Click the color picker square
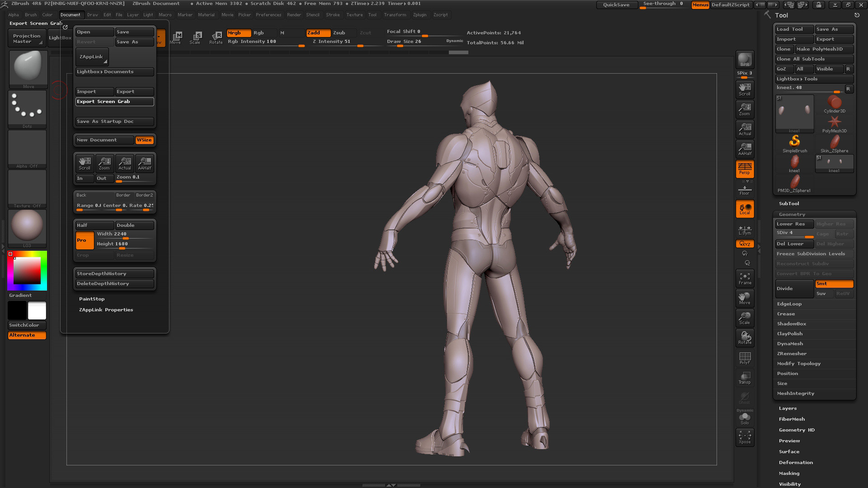Viewport: 868px width, 488px height. [27, 270]
